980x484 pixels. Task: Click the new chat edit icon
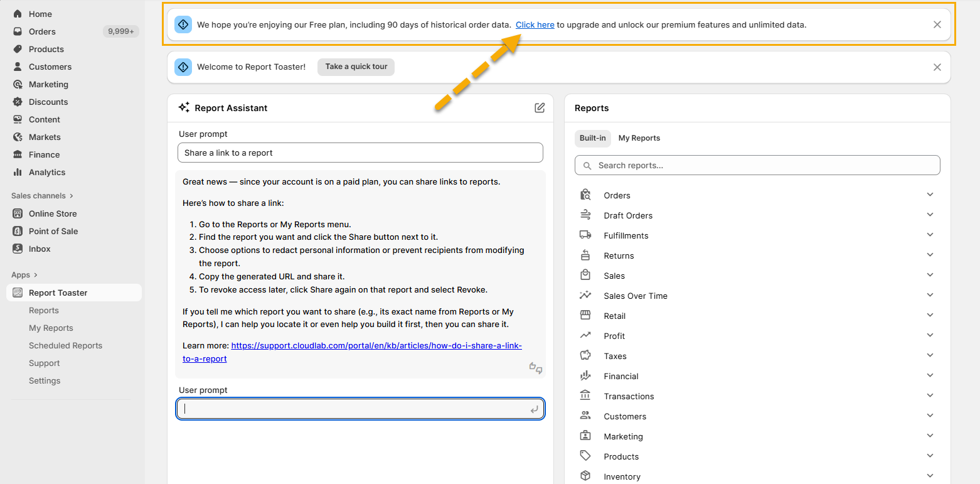point(540,108)
